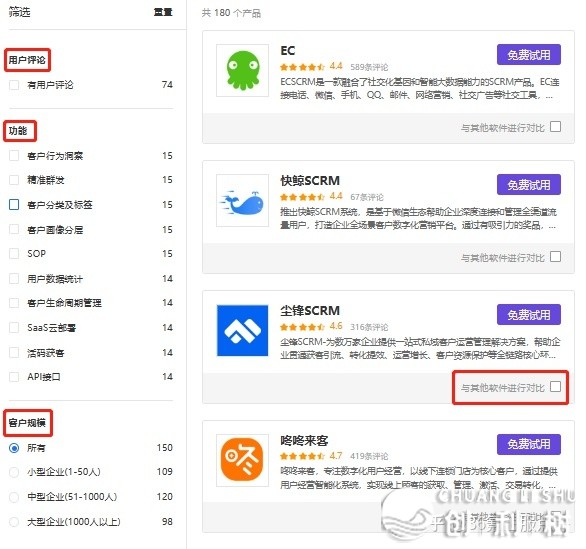This screenshot has width=586, height=549.
Task: Enable the 客户行为洞察 filter checkbox
Action: (14, 155)
